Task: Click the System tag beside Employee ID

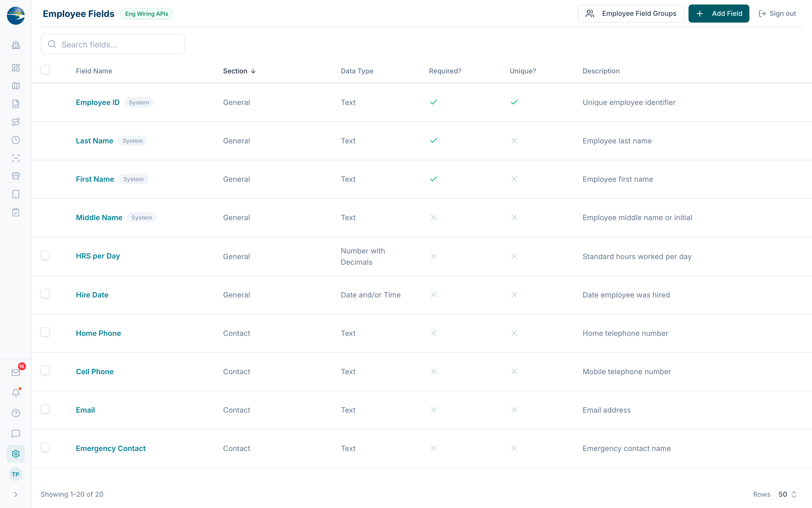Action: (x=139, y=102)
